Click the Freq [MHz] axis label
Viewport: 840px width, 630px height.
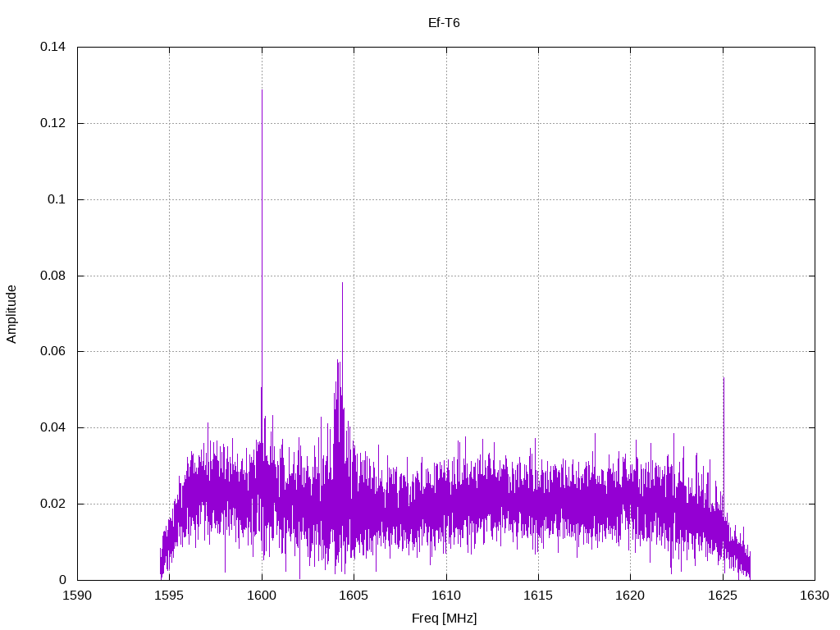(x=444, y=619)
